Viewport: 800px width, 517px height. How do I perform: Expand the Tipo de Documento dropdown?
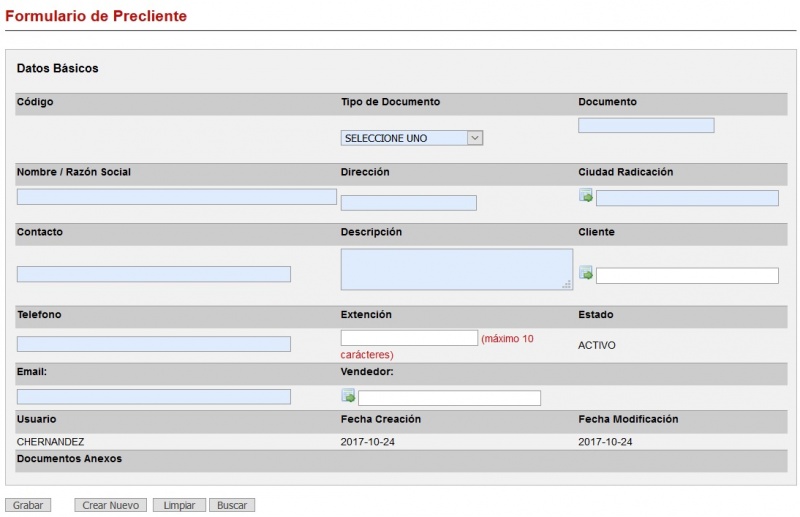[x=412, y=138]
